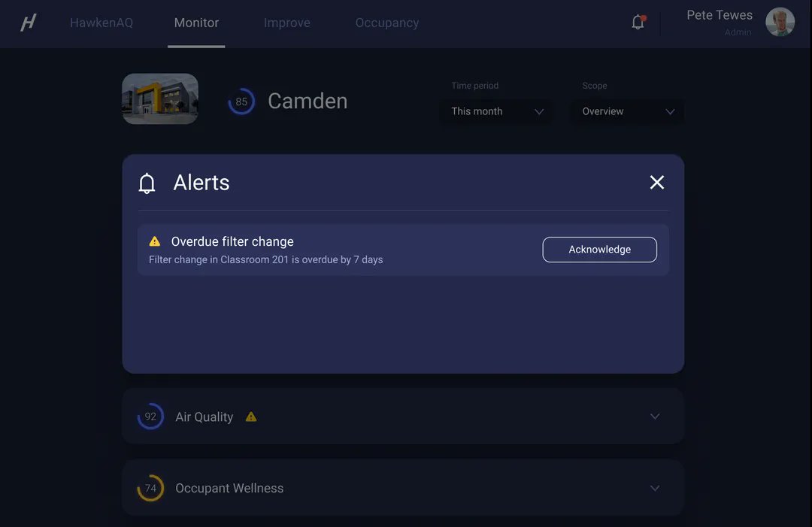Click Pete Tewes profile avatar
The height and width of the screenshot is (527, 812).
point(780,23)
